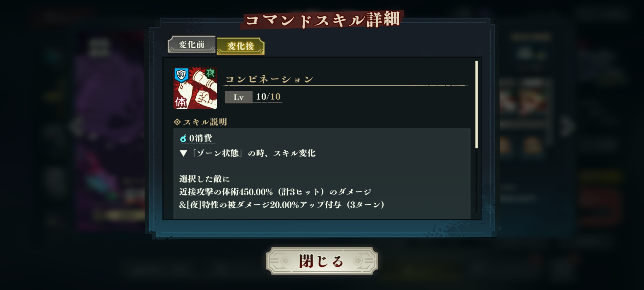Click the コンビネーション skill name
Screen dimensions: 644x290
click(x=269, y=79)
